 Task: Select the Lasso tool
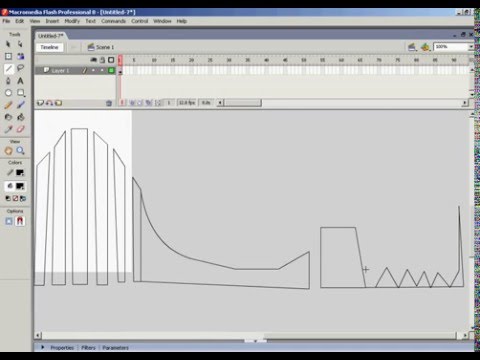[20, 69]
